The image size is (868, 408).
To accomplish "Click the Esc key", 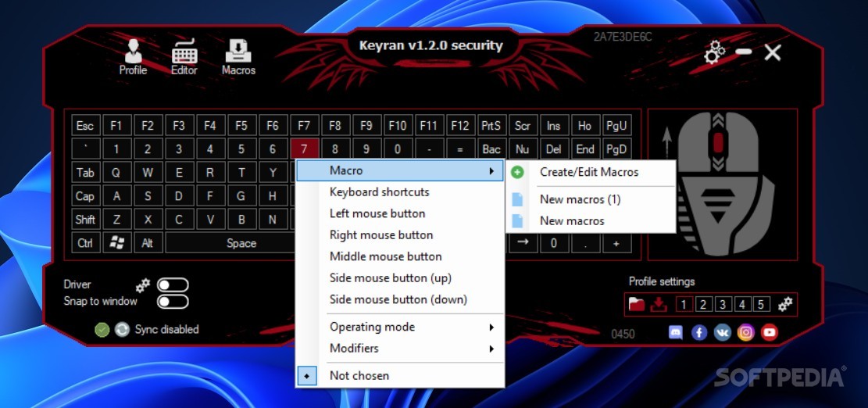I will pyautogui.click(x=85, y=126).
